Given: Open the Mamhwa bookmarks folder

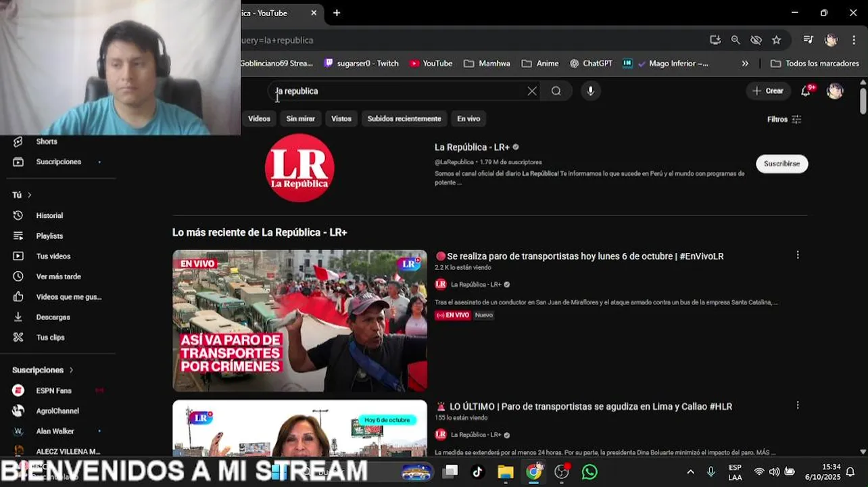Looking at the screenshot, I should (x=487, y=64).
